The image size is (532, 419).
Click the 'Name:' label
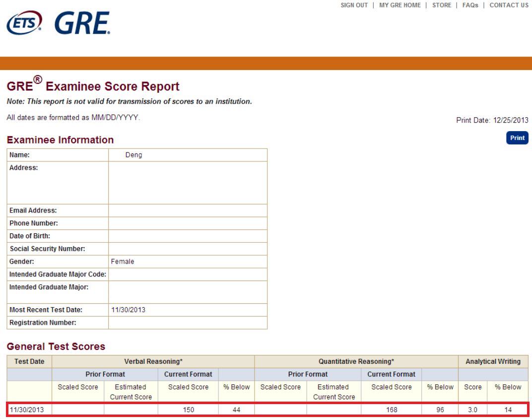click(x=19, y=155)
